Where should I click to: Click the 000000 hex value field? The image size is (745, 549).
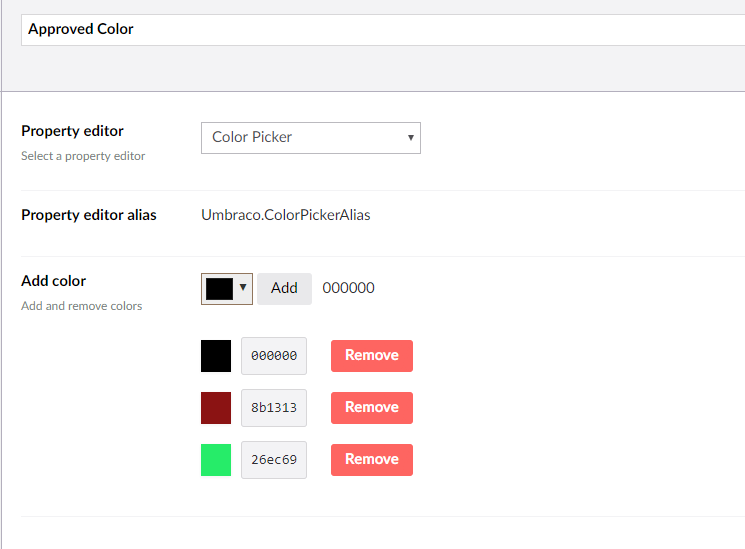(274, 356)
